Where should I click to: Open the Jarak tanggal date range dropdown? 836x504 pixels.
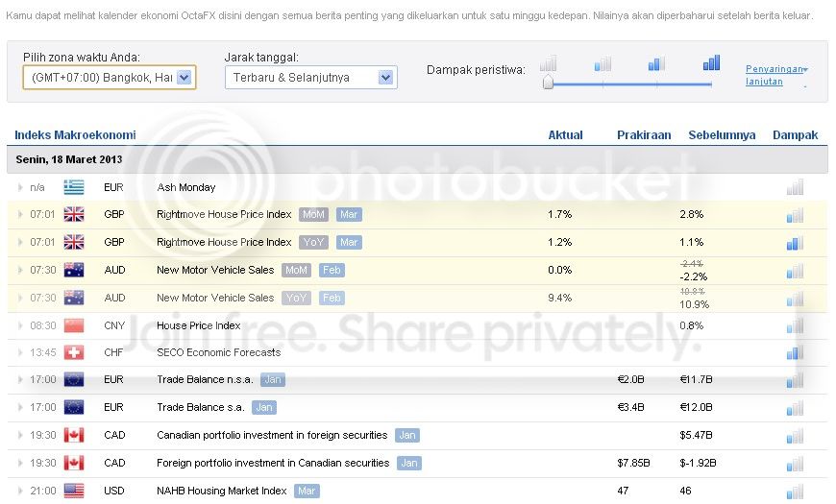tap(310, 77)
